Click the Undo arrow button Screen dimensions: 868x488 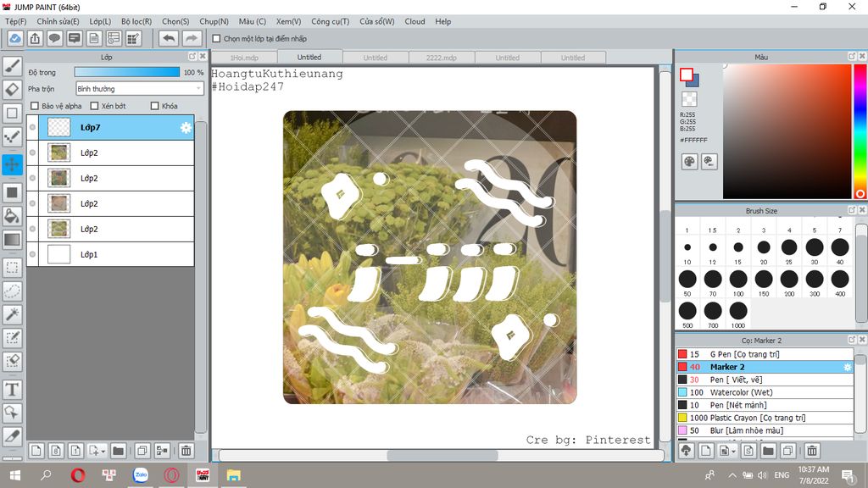pyautogui.click(x=169, y=39)
